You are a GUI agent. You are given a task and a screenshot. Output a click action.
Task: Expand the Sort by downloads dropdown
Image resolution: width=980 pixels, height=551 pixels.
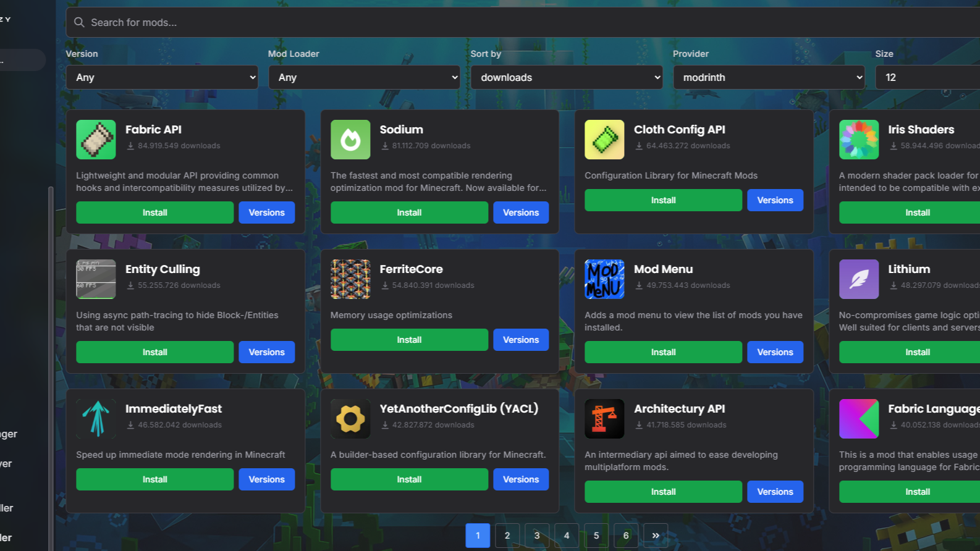tap(567, 77)
